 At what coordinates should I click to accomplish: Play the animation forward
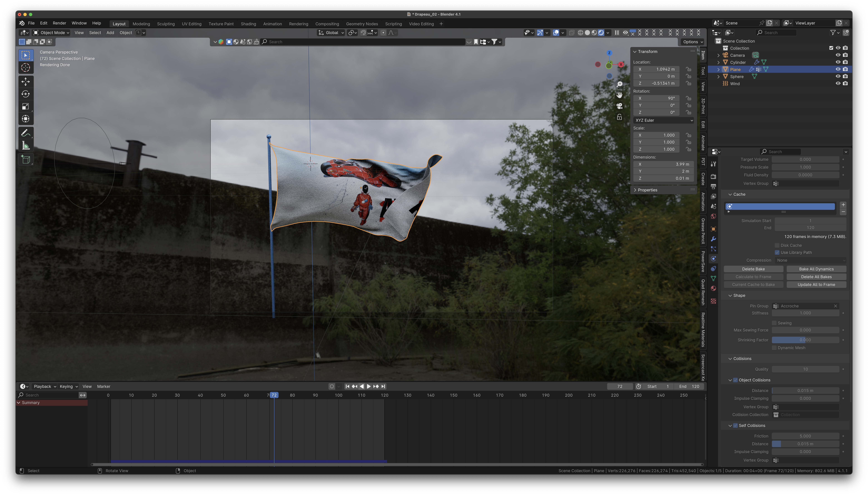(369, 386)
